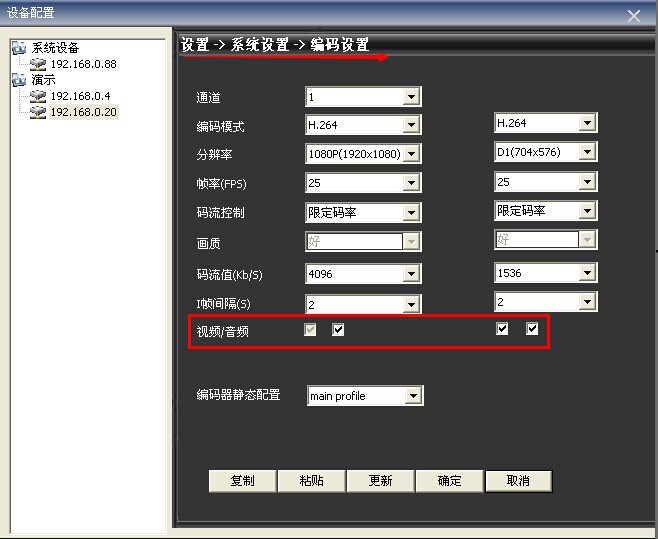Click the disabled main stream video checkbox
Image resolution: width=658 pixels, height=539 pixels.
tap(310, 330)
